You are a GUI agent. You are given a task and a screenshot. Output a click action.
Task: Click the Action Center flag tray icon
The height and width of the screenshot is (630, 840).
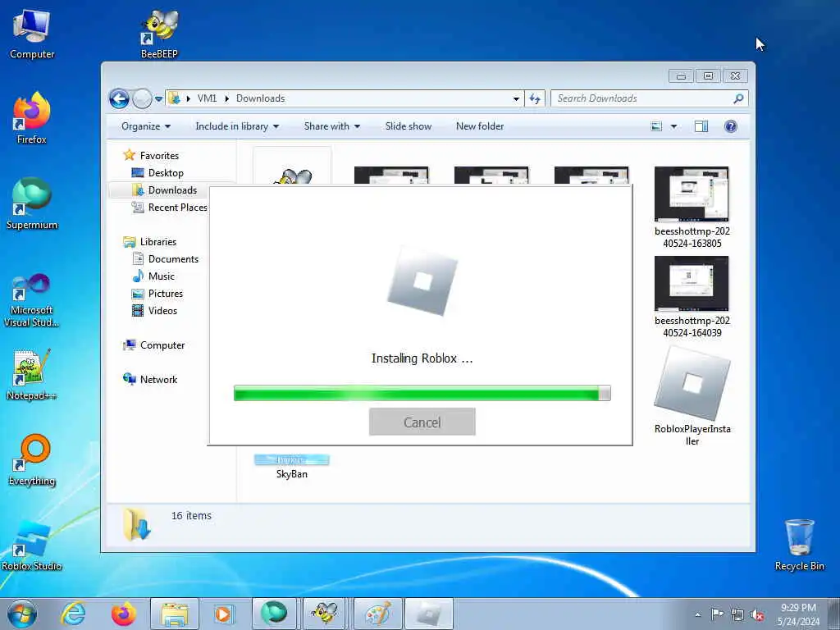pos(717,614)
